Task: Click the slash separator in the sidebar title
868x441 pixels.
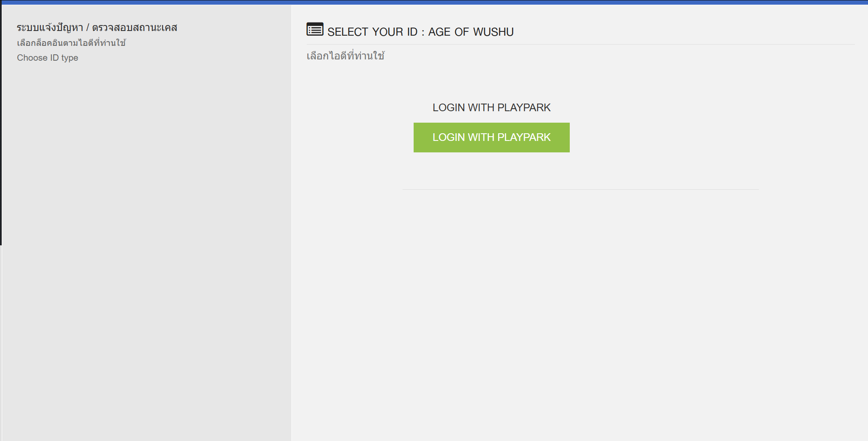Action: coord(87,28)
